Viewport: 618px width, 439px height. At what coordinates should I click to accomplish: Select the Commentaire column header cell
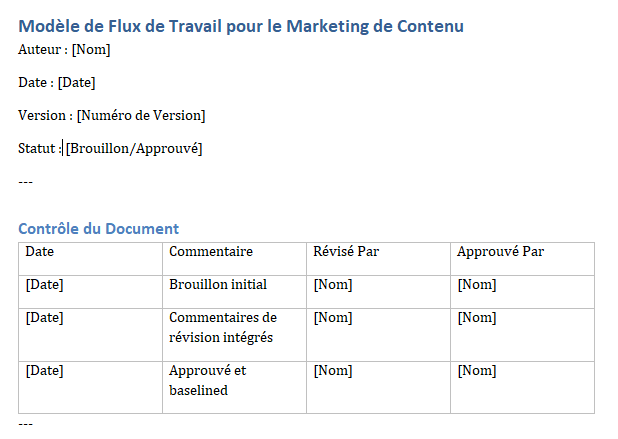pos(235,259)
